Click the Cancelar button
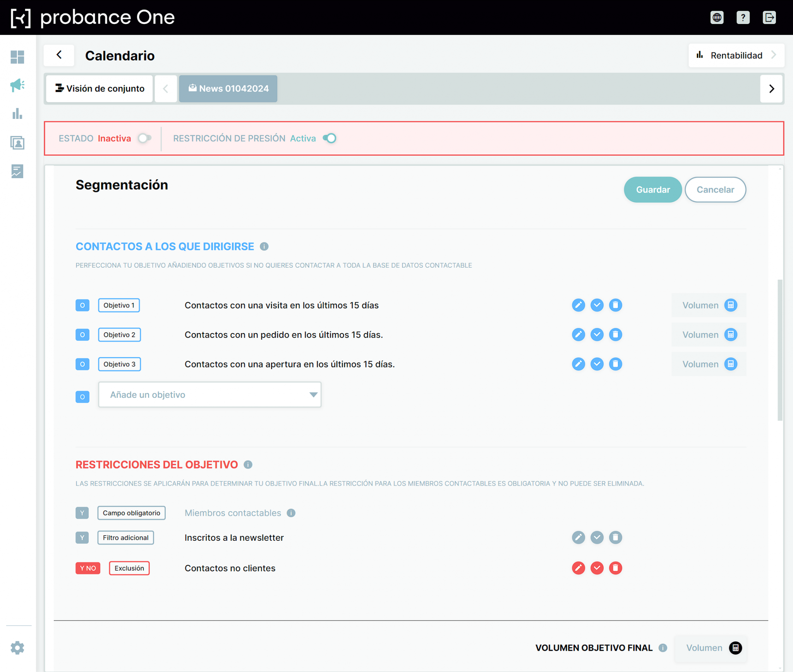Image resolution: width=793 pixels, height=672 pixels. (715, 190)
